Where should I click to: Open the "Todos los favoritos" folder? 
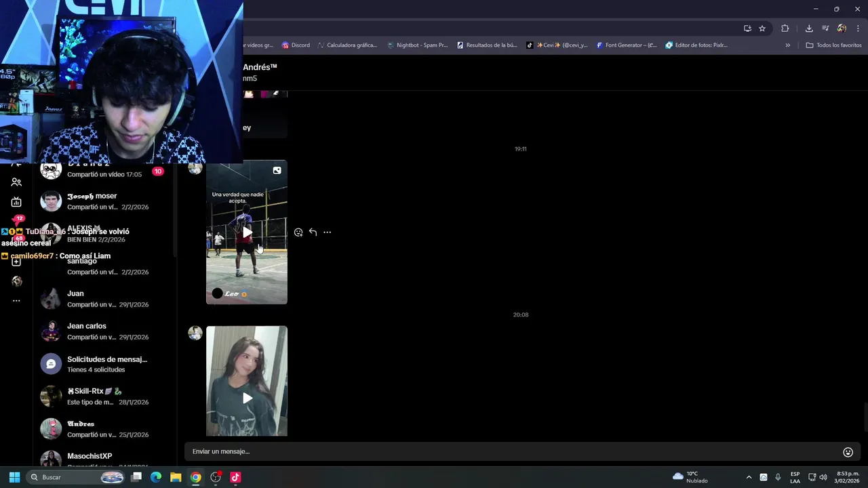coord(833,45)
